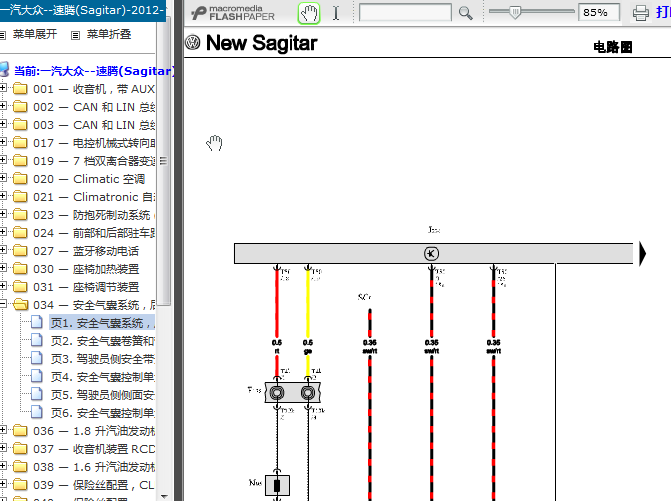
Task: Click the Macromedia FlashPaper logo
Action: point(233,13)
